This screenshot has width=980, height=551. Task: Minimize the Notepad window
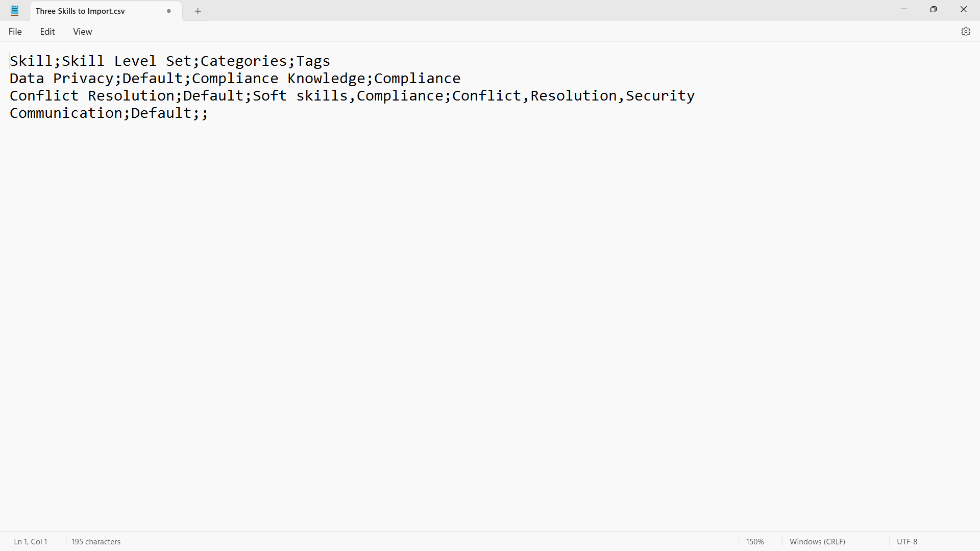point(904,9)
